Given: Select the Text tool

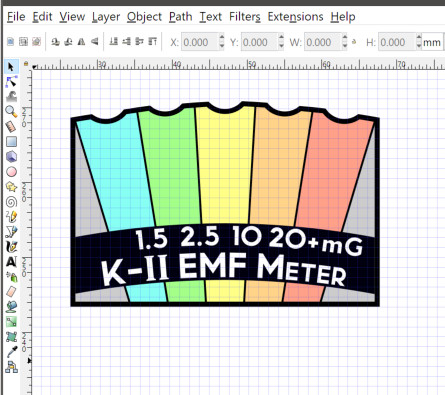Looking at the screenshot, I should coord(11,262).
